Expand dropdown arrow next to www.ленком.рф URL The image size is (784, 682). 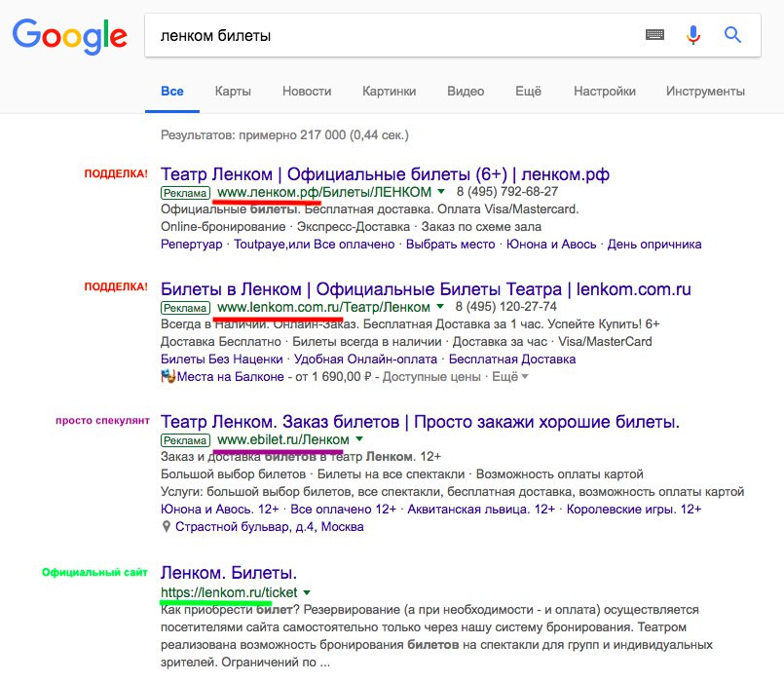441,192
